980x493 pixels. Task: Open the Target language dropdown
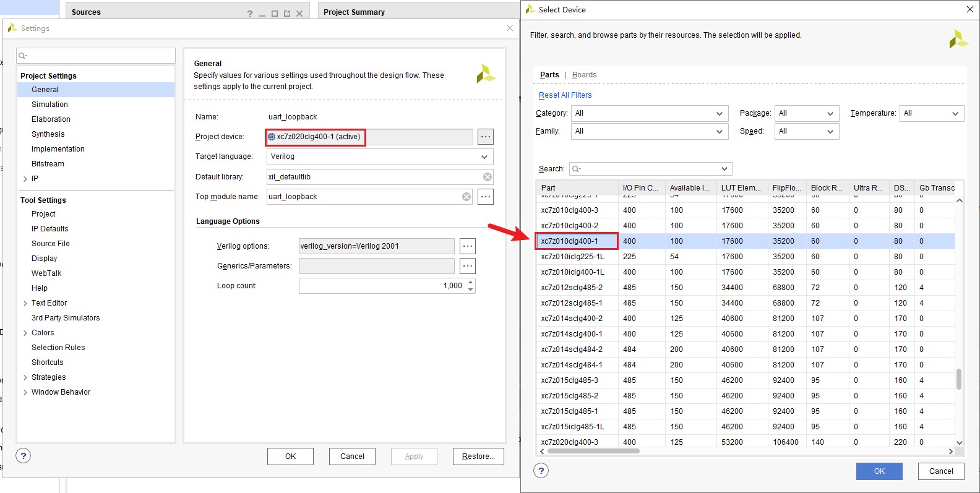click(484, 156)
